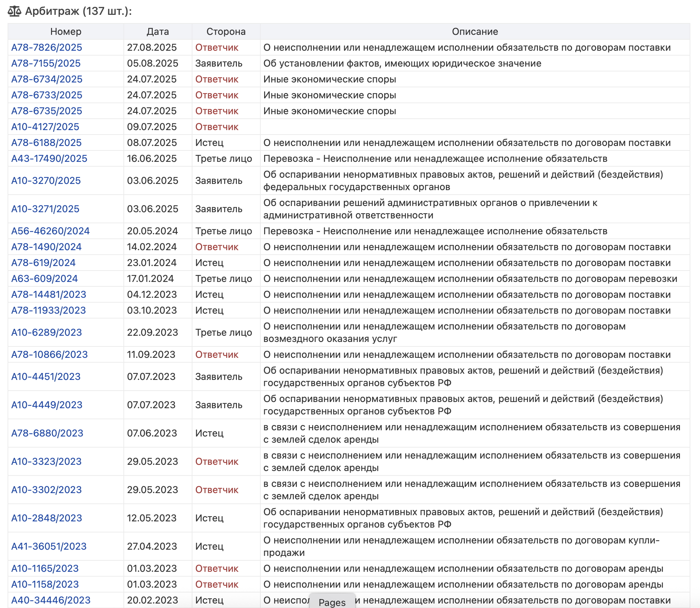
Task: Open case link A41-36051/2023
Action: [x=49, y=546]
